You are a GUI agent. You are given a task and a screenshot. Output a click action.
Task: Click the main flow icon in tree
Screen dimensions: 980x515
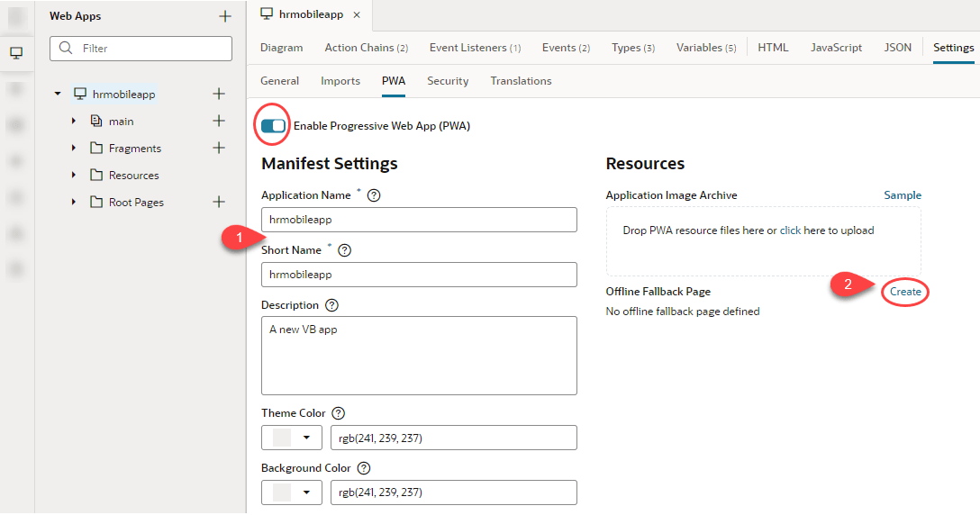pos(96,121)
